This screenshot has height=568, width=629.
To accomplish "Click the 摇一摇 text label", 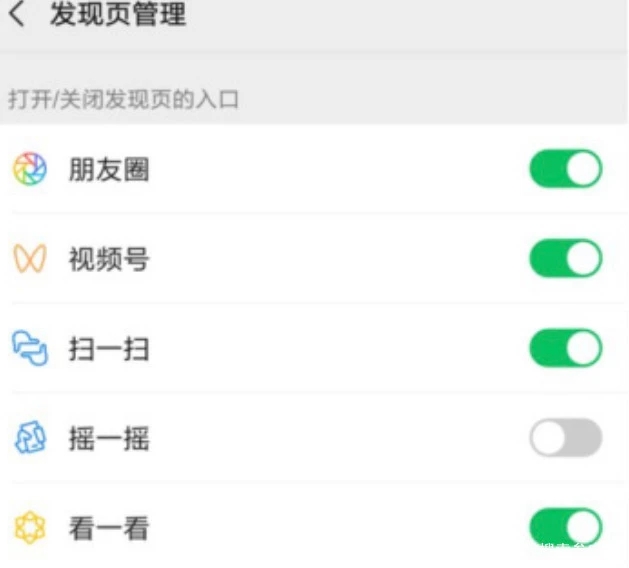I will click(x=109, y=438).
